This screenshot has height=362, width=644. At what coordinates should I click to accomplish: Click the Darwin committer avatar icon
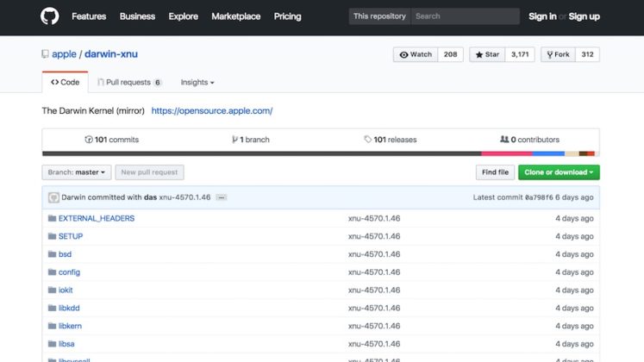53,197
